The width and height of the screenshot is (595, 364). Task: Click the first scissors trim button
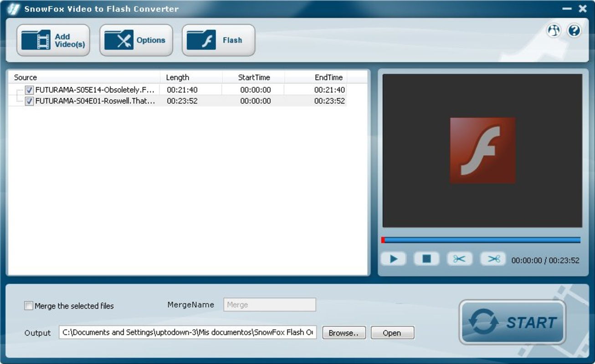click(460, 259)
